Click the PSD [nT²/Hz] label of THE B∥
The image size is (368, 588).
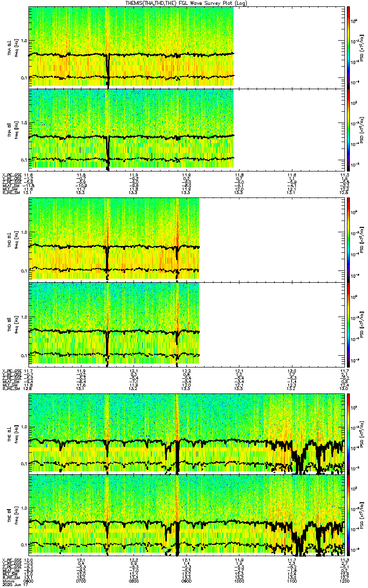[x=362, y=514]
